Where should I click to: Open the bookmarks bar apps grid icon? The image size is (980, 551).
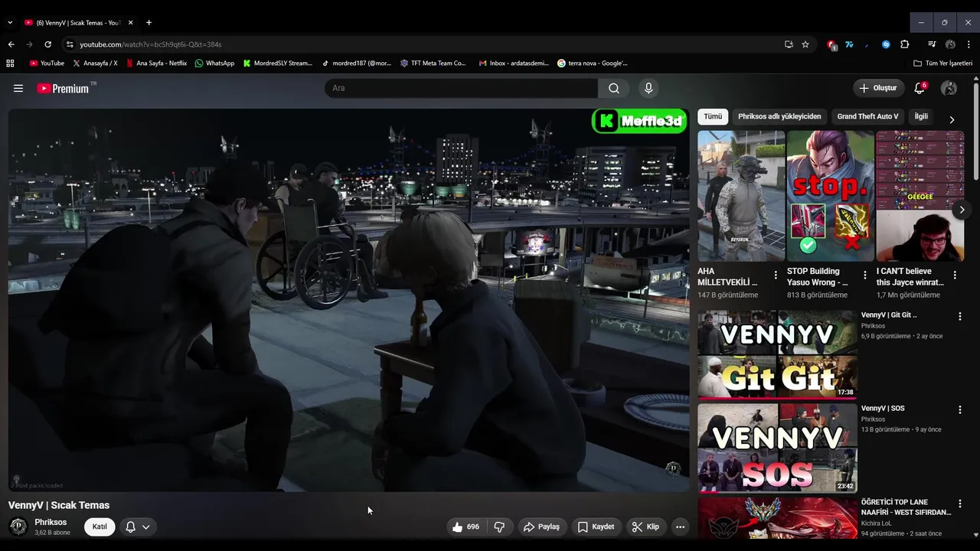[x=10, y=63]
